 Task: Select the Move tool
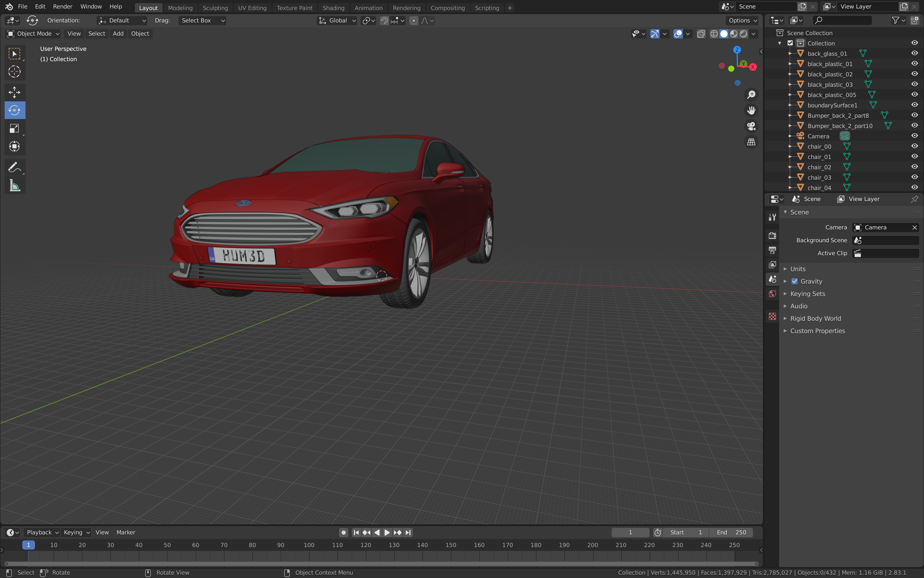pyautogui.click(x=14, y=92)
